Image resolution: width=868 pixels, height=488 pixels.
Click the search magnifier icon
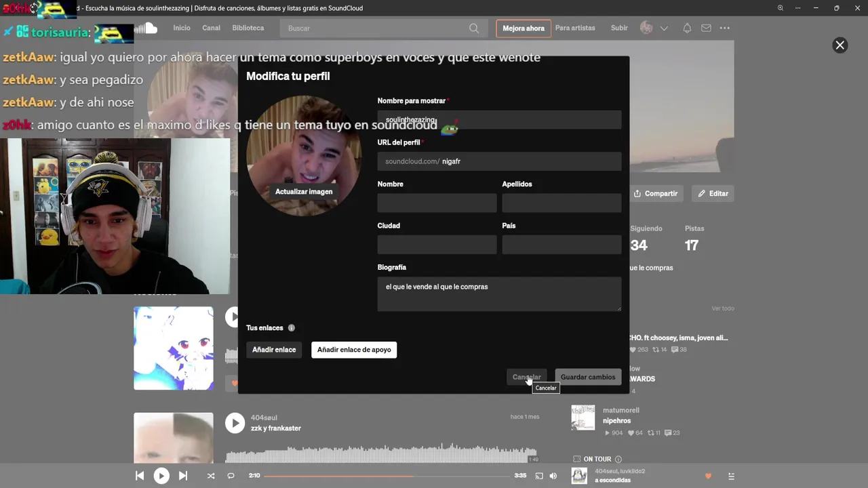(474, 28)
